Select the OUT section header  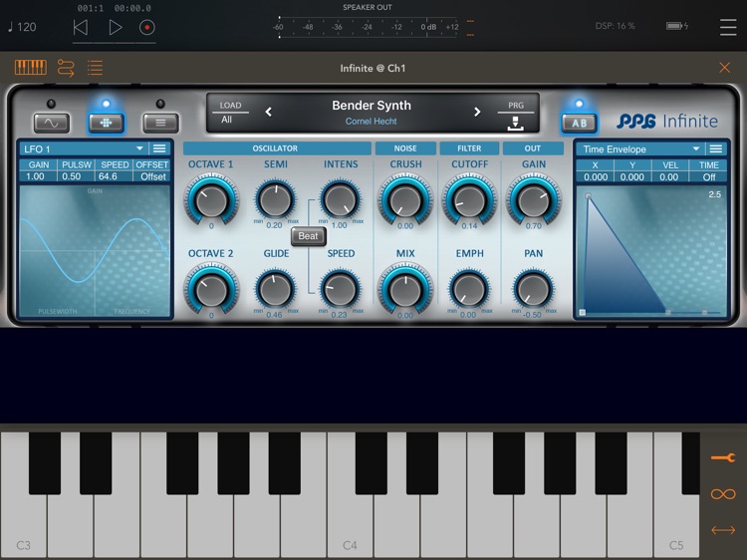pos(533,148)
